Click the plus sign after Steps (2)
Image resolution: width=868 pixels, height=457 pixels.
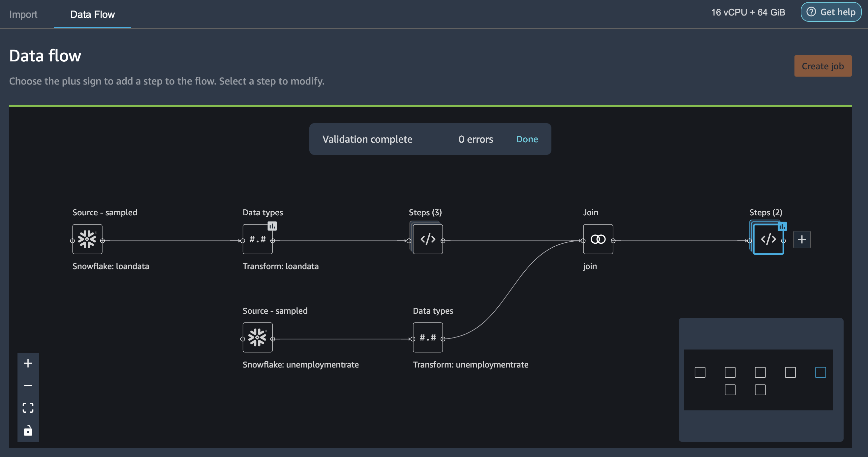point(802,239)
